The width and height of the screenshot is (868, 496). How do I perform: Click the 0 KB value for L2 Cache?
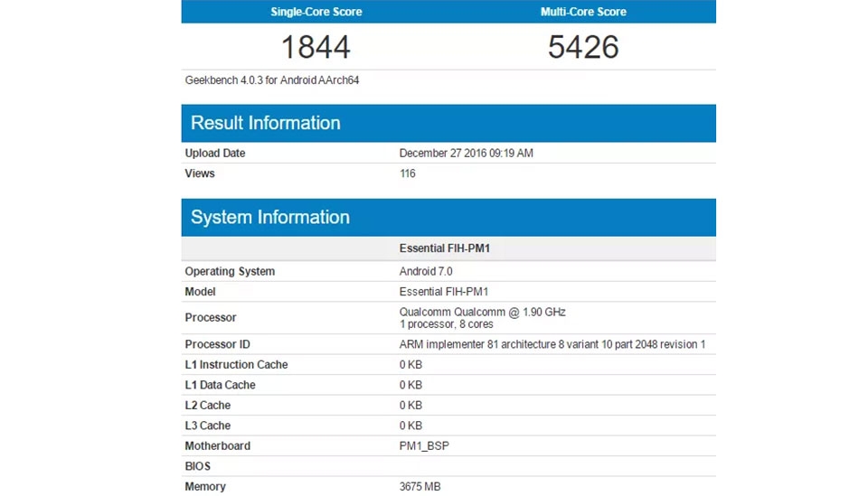click(410, 406)
